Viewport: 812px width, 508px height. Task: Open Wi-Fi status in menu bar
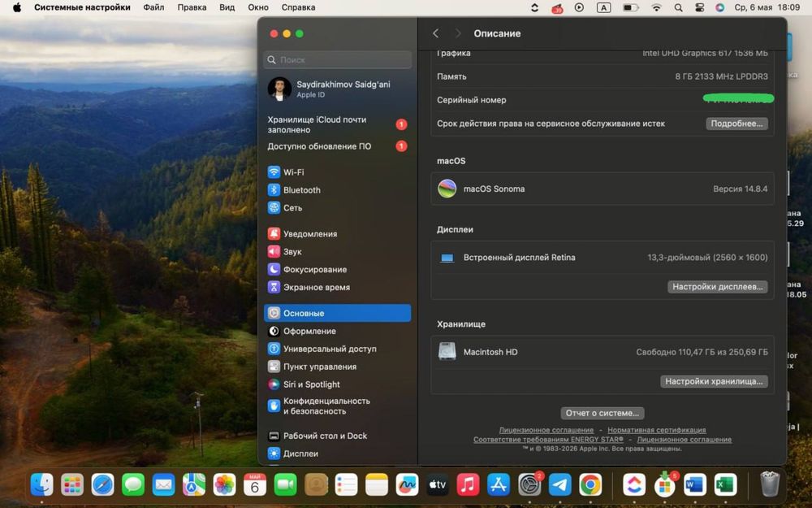[x=656, y=7]
